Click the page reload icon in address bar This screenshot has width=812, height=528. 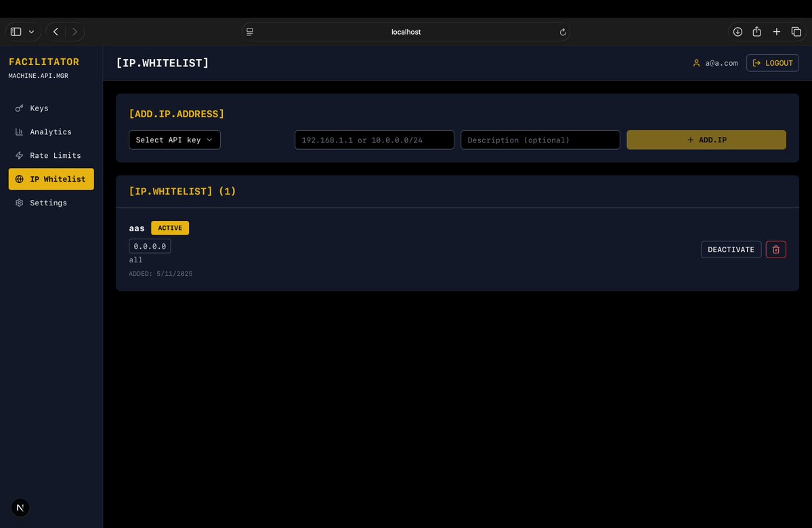(x=562, y=32)
